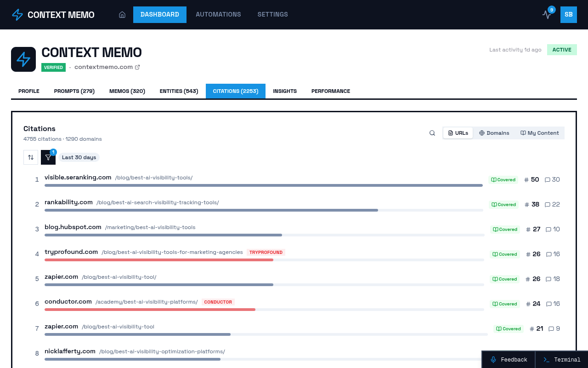Switch the citation view to Domains
Viewport: 588px width, 368px height.
tap(494, 133)
